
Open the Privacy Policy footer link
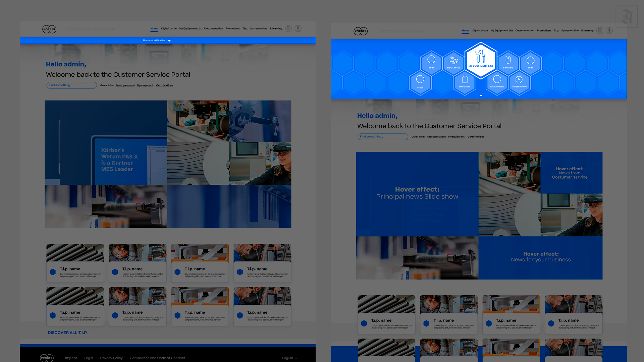coord(111,358)
